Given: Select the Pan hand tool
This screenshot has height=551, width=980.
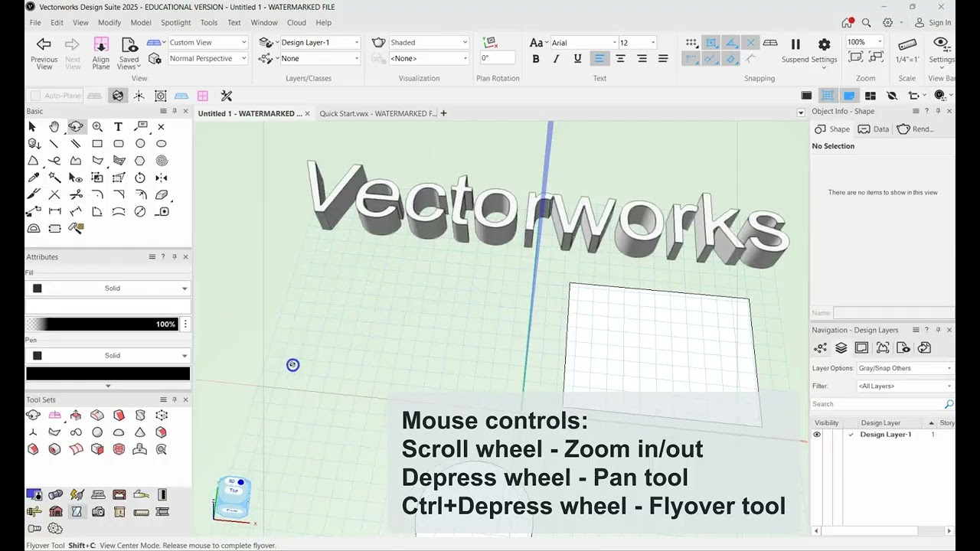Looking at the screenshot, I should click(54, 127).
